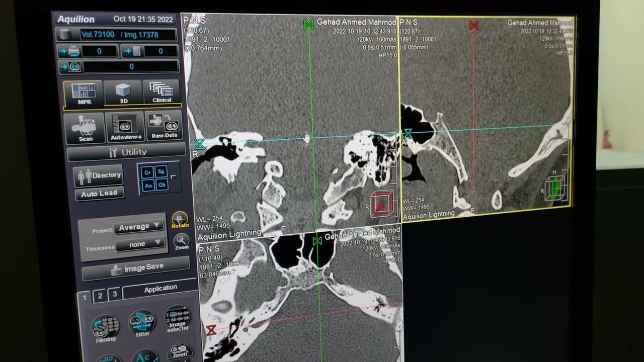The image size is (644, 362).
Task: Select the Ob oblique view button
Action: click(x=162, y=185)
